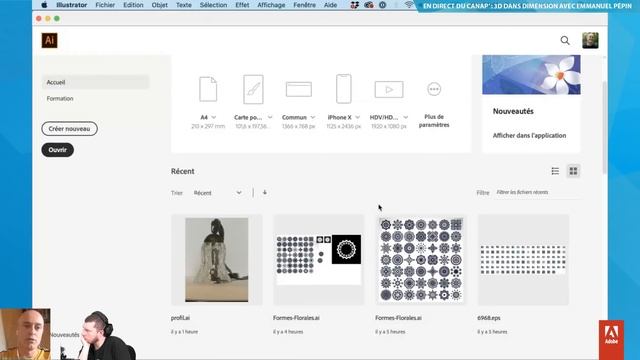The height and width of the screenshot is (360, 640).
Task: Click the Plus de paramètres label
Action: tap(434, 121)
